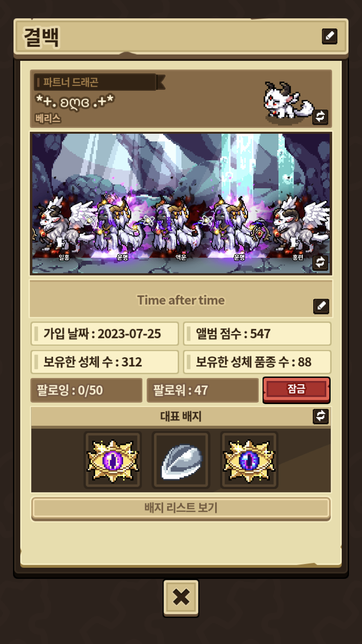Select the right golden blue eye badge
Viewport: 362px width, 644px height.
click(x=249, y=461)
